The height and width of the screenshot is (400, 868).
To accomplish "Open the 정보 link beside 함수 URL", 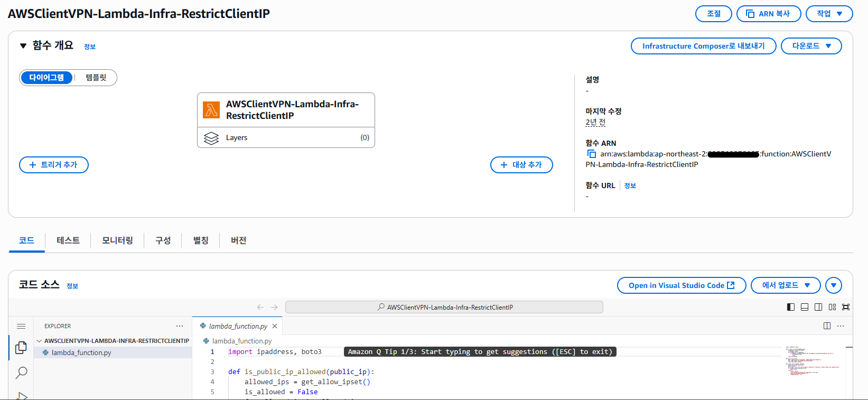I will click(630, 185).
